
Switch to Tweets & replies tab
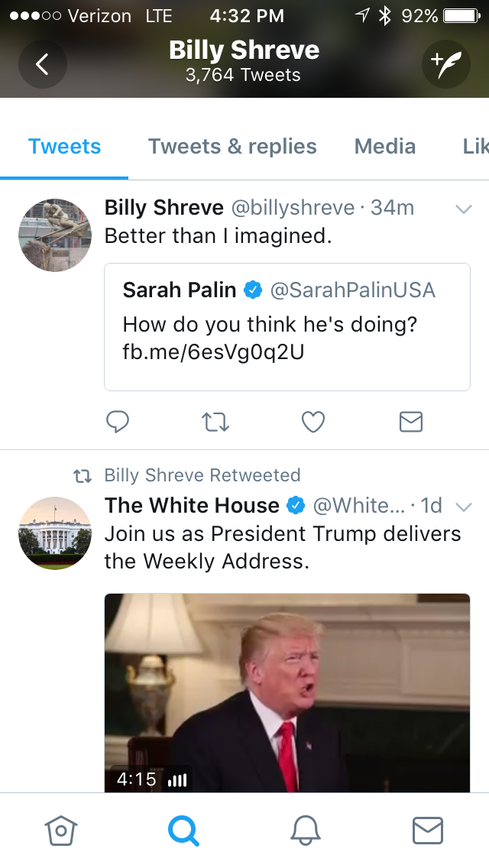pyautogui.click(x=232, y=147)
